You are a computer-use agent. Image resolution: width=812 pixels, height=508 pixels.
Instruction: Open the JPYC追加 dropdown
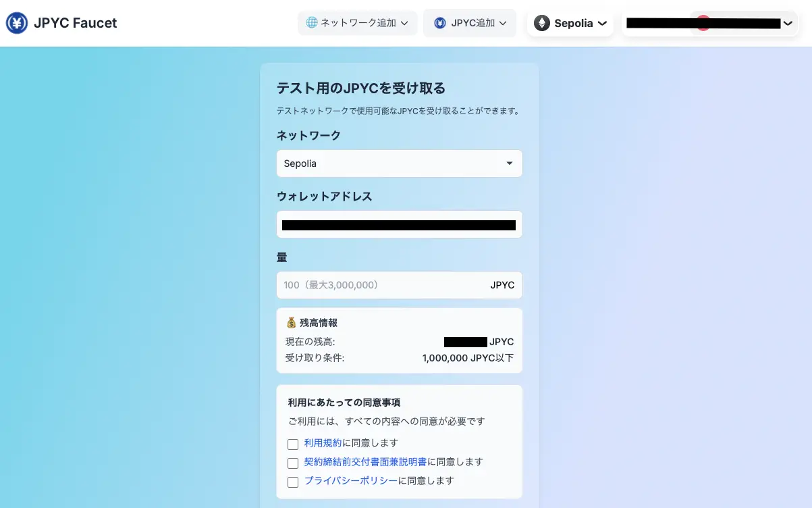click(470, 22)
